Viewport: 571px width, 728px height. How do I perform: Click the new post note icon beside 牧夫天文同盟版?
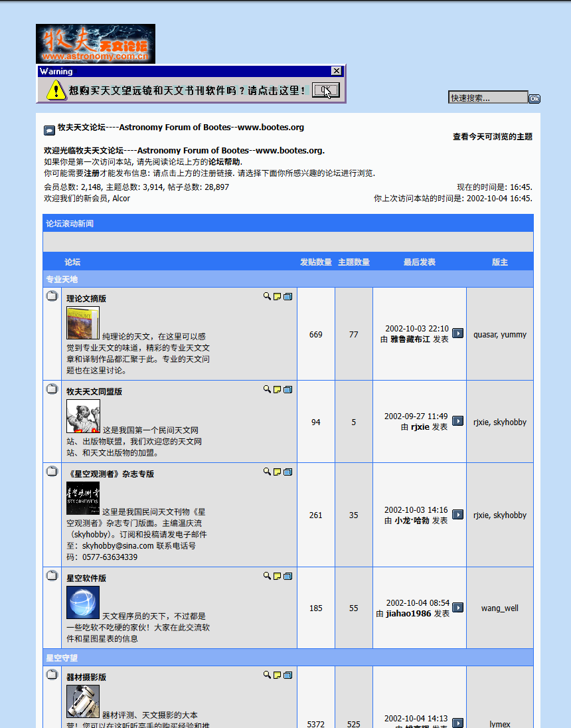pos(277,389)
